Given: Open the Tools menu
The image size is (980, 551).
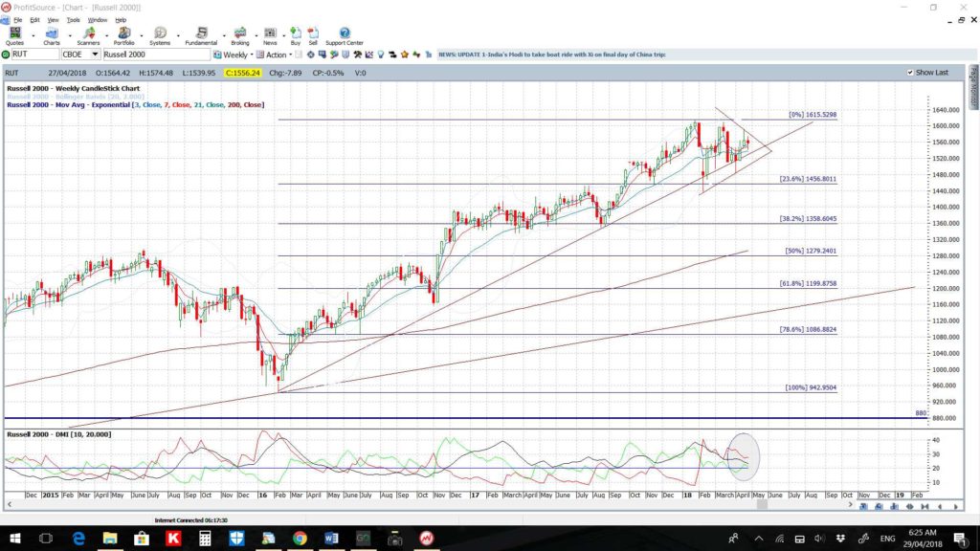Looking at the screenshot, I should 73,20.
